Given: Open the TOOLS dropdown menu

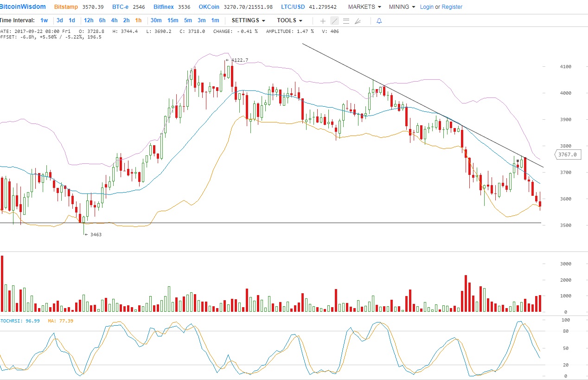Looking at the screenshot, I should click(289, 20).
